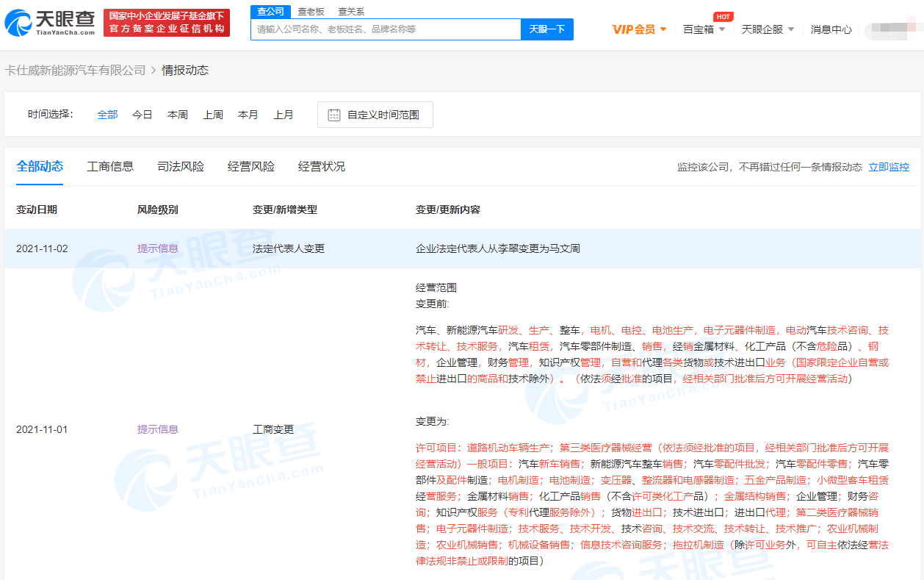Viewport: 924px width, 580px height.
Task: Click the 经营范围 heading text
Action: pyautogui.click(x=436, y=287)
